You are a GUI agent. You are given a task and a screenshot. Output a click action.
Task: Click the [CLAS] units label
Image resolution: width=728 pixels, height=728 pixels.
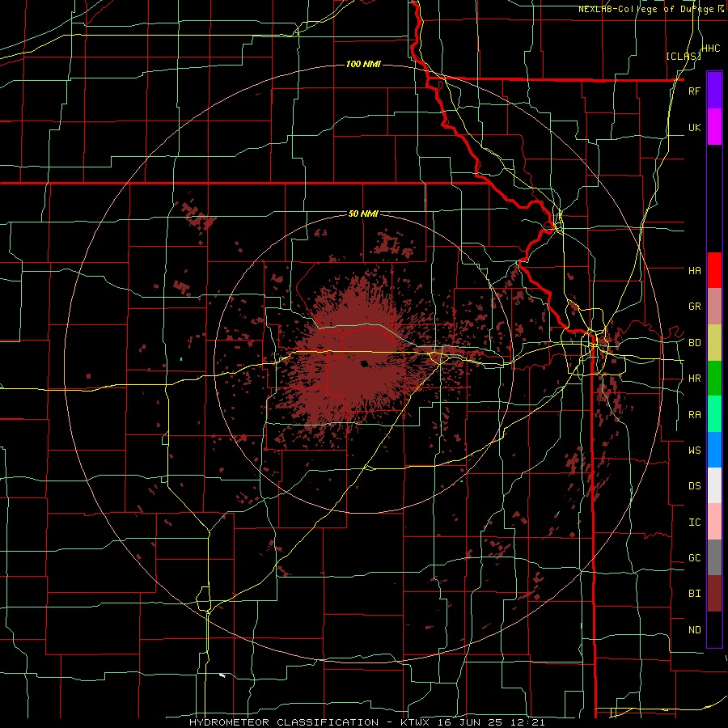tap(684, 56)
